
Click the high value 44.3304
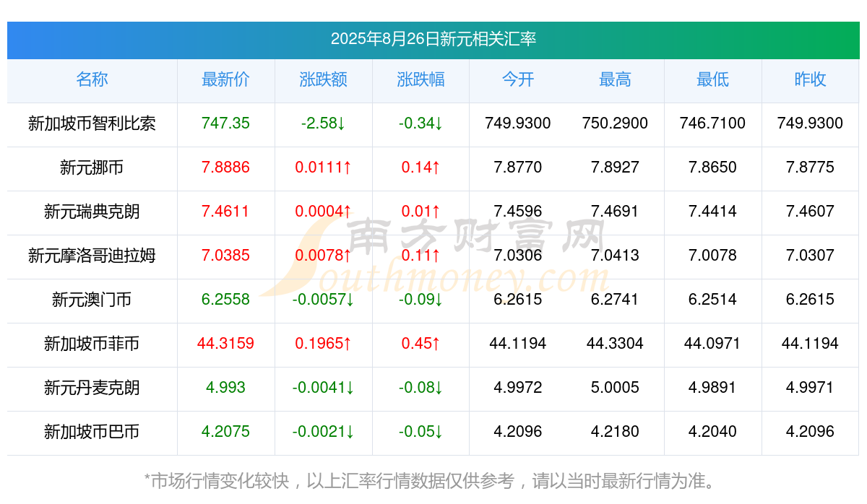[x=615, y=344]
